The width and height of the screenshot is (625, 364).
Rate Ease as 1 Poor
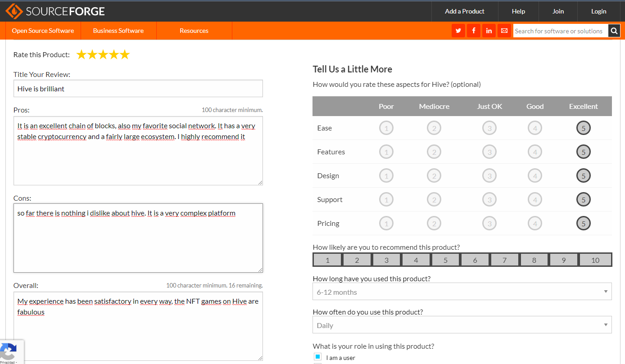tap(386, 128)
